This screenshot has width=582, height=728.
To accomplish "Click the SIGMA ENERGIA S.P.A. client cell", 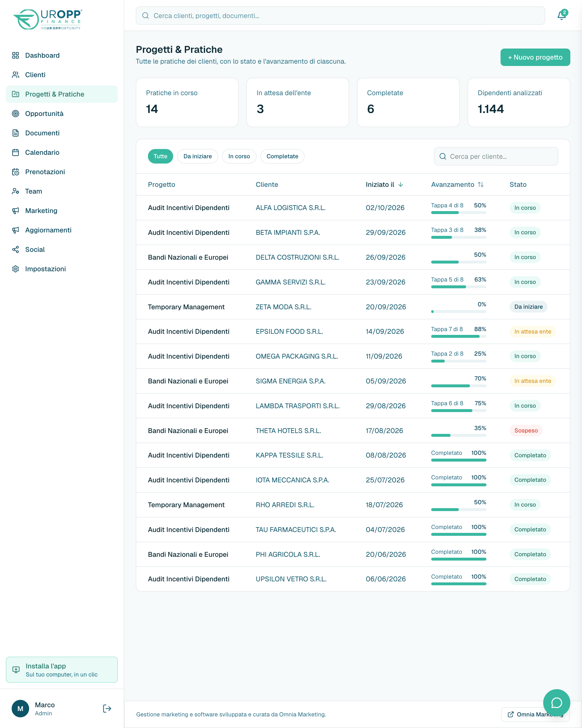I will point(290,381).
